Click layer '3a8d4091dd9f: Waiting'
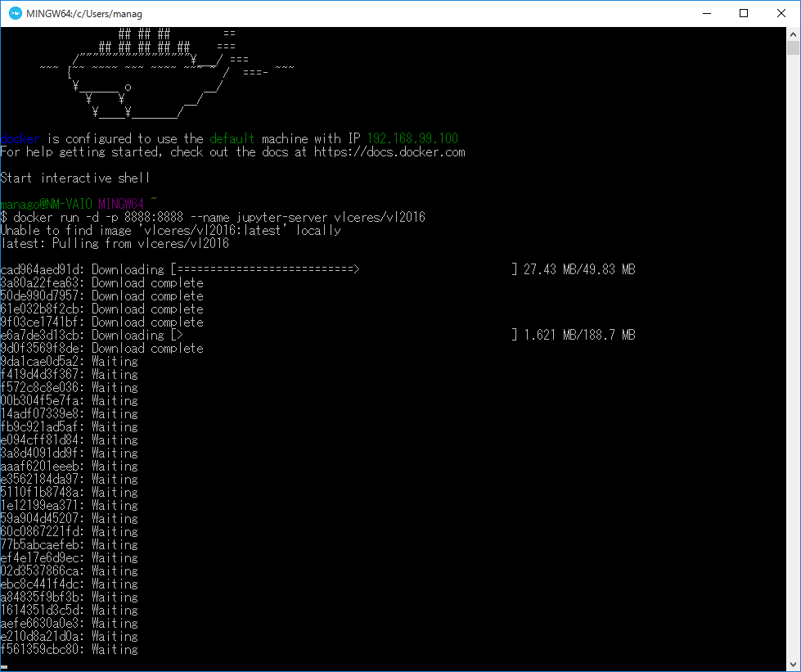The image size is (801, 672). coord(70,453)
